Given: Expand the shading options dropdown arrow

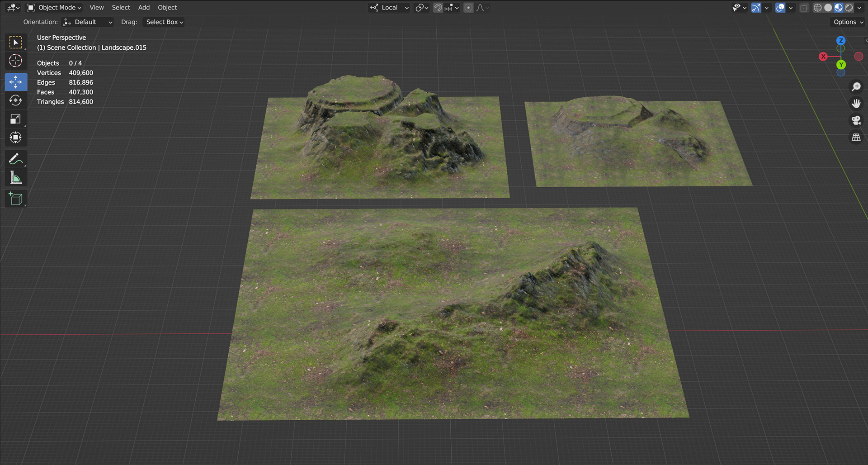Looking at the screenshot, I should point(859,8).
